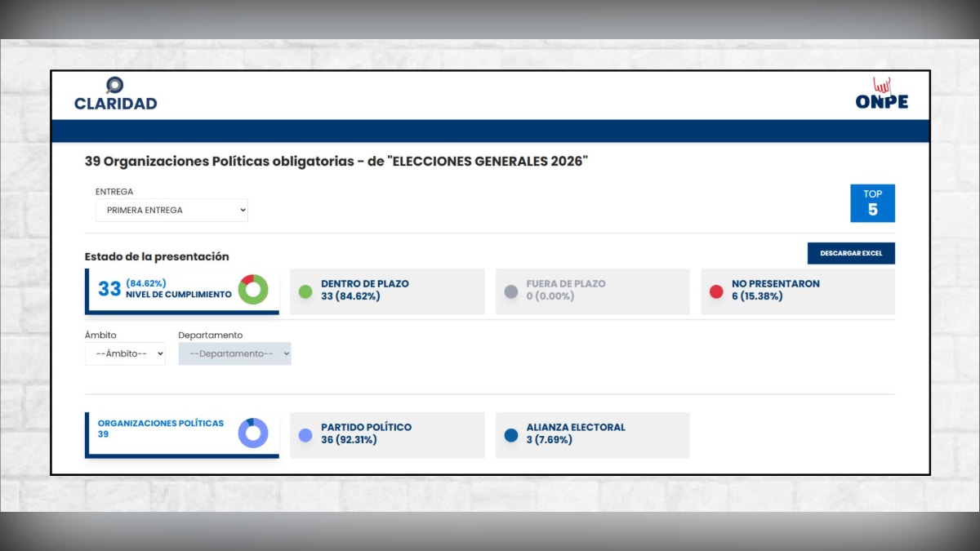Click the light blue Partido Político dot

tap(305, 435)
